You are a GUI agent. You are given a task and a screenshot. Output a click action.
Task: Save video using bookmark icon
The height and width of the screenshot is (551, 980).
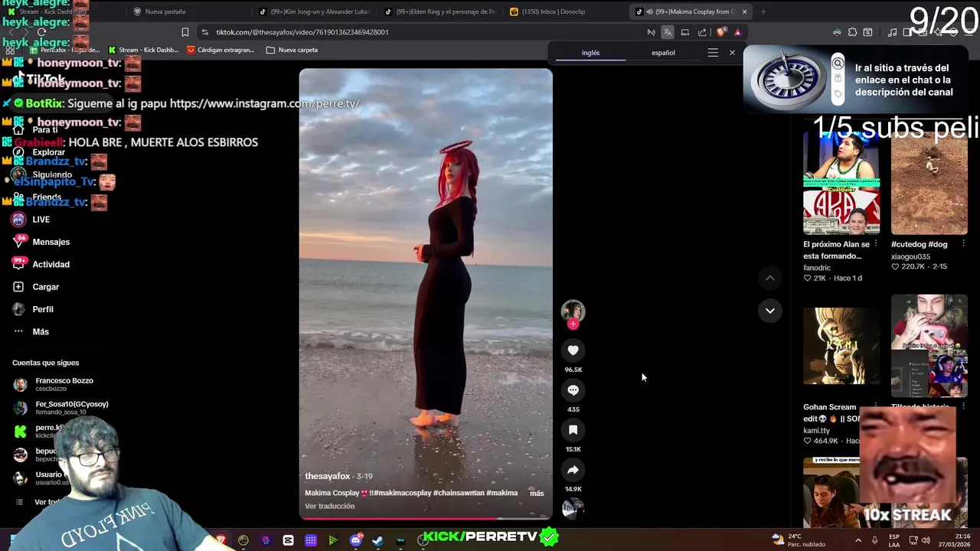coord(573,429)
